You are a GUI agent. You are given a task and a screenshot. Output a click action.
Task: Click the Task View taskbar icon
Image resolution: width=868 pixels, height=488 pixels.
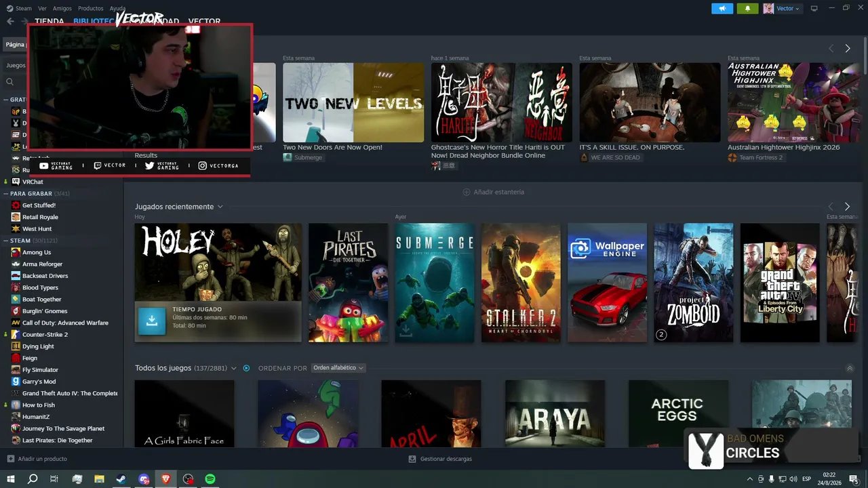(54, 479)
